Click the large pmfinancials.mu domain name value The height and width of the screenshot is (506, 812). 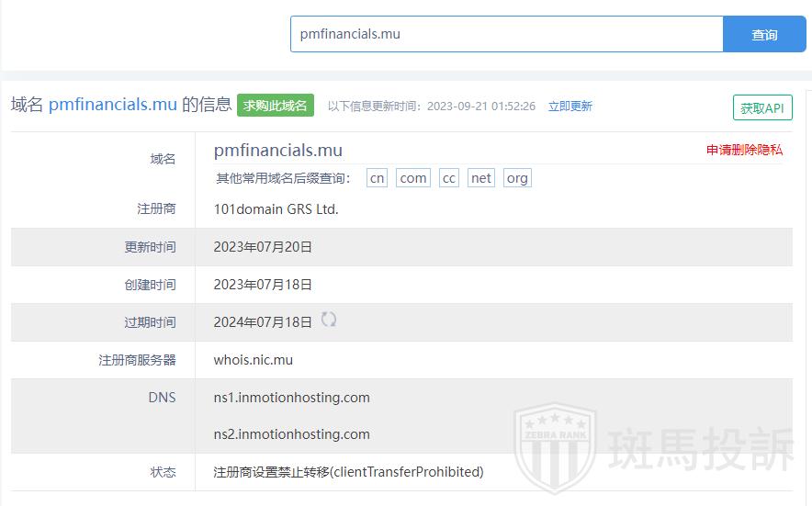(x=277, y=151)
